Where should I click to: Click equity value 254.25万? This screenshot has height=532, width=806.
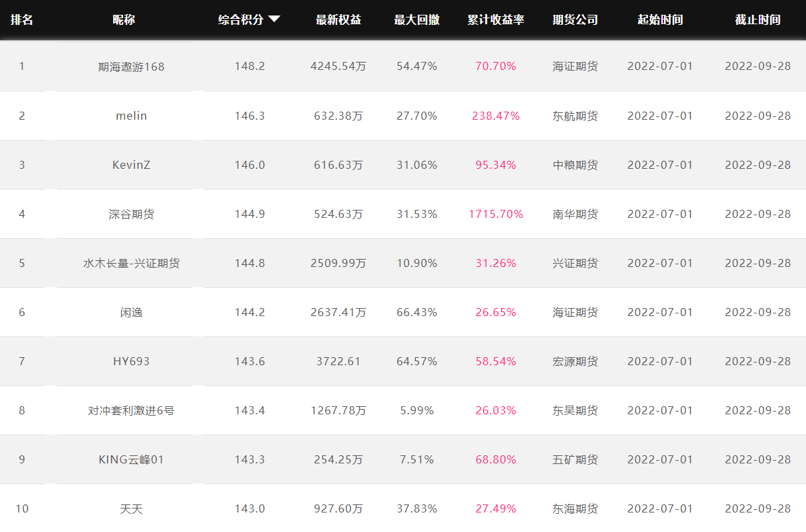pos(338,459)
